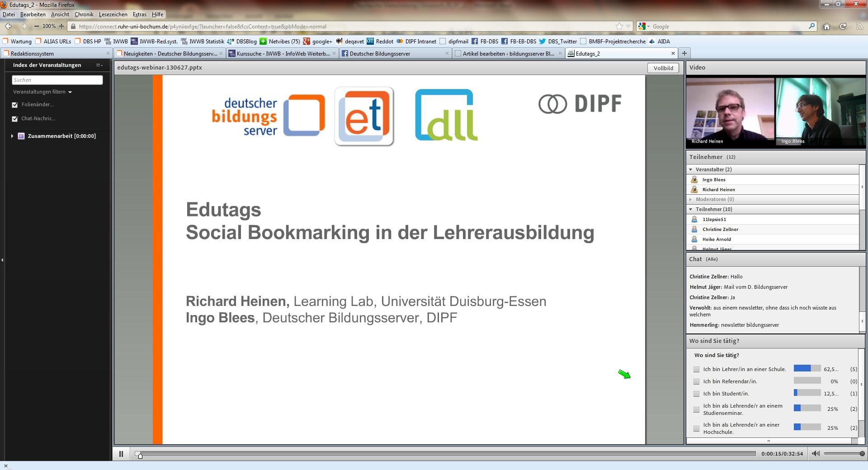Open the search engine selector dropdown
868x470 pixels.
tap(643, 27)
